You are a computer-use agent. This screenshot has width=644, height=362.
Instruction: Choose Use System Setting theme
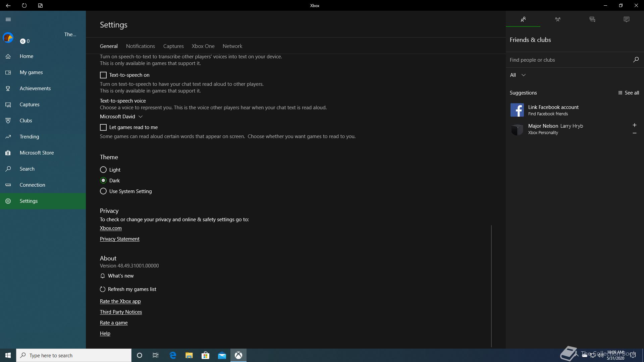pyautogui.click(x=103, y=191)
